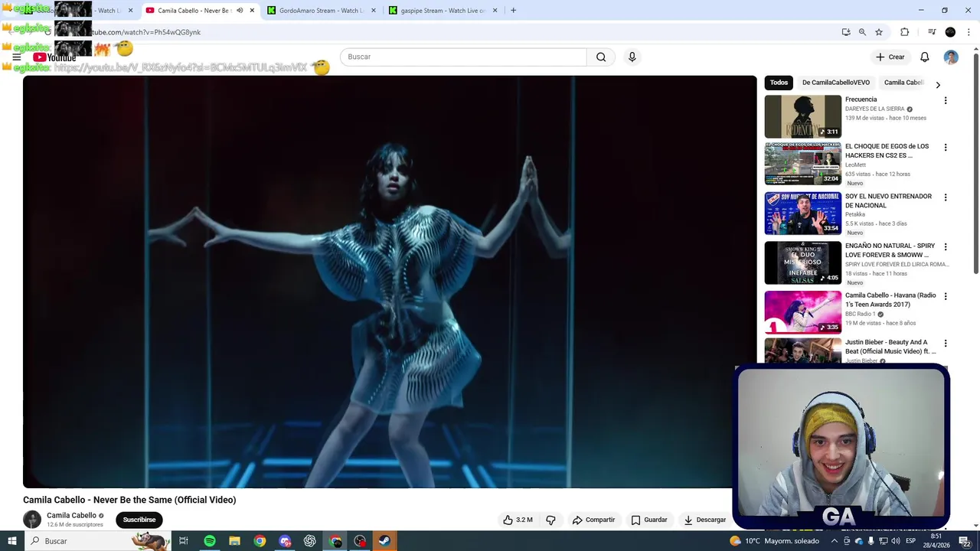
Task: Open Camila Cabello - Havana video title
Action: [x=890, y=300]
